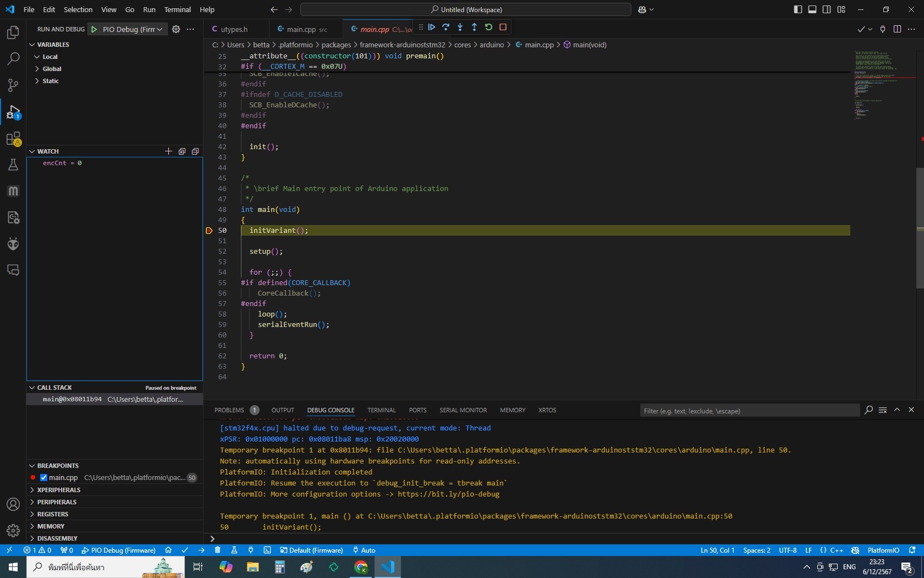This screenshot has width=924, height=578.
Task: Click Ln 50, Col 1 status item
Action: point(717,550)
